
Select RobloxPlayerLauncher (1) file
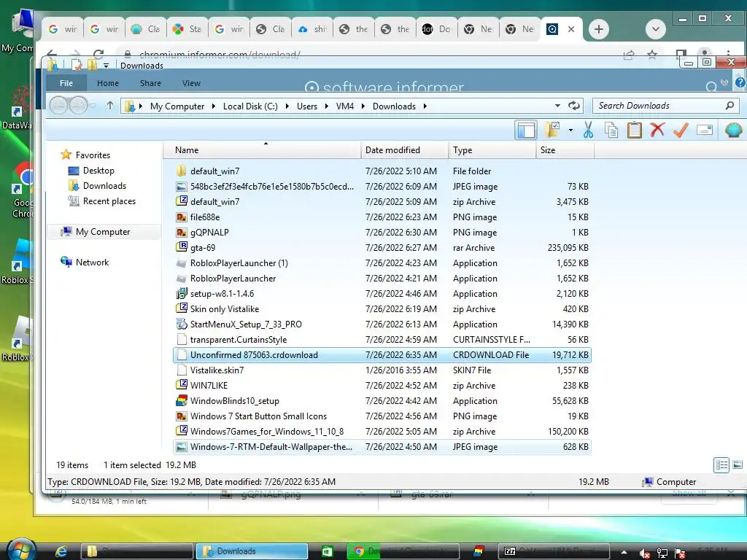[382, 262]
